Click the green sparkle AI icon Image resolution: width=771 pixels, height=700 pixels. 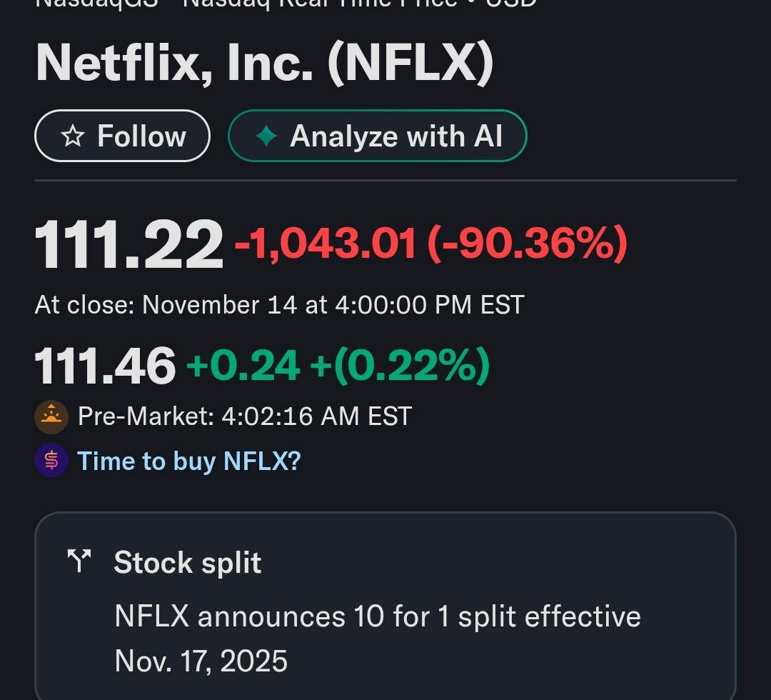(x=266, y=136)
